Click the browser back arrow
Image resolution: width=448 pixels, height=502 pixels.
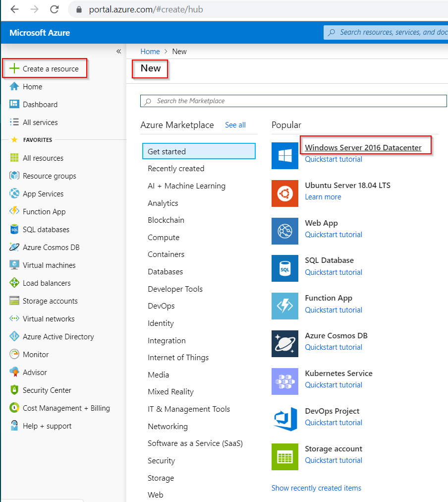(15, 9)
